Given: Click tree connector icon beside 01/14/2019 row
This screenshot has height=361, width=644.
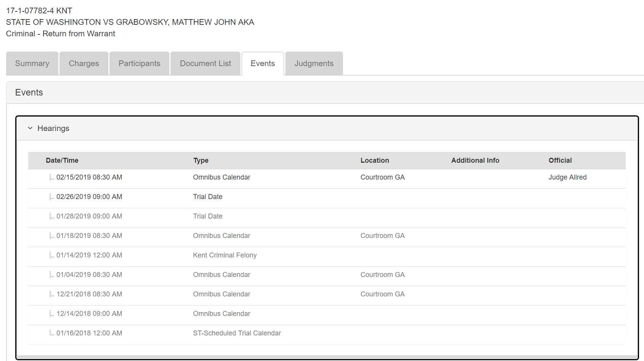Looking at the screenshot, I should tap(52, 255).
